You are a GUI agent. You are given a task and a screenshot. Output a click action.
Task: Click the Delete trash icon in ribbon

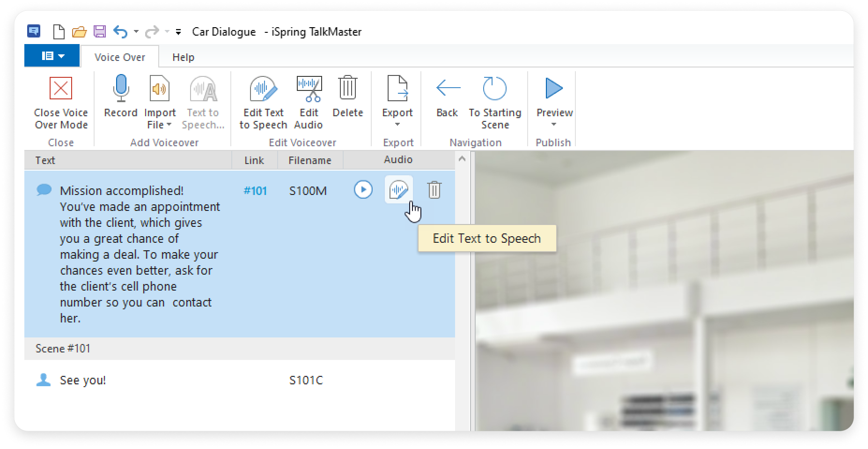coord(348,89)
